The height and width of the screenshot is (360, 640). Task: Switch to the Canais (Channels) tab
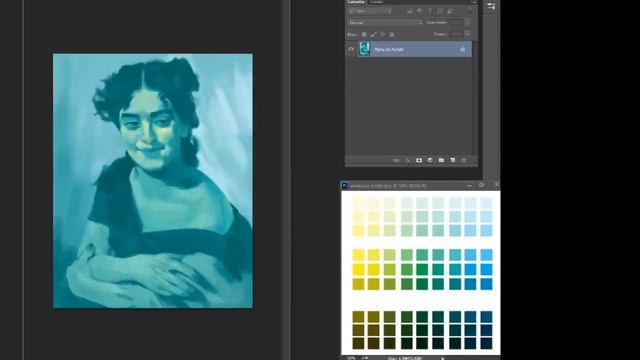pos(377,2)
